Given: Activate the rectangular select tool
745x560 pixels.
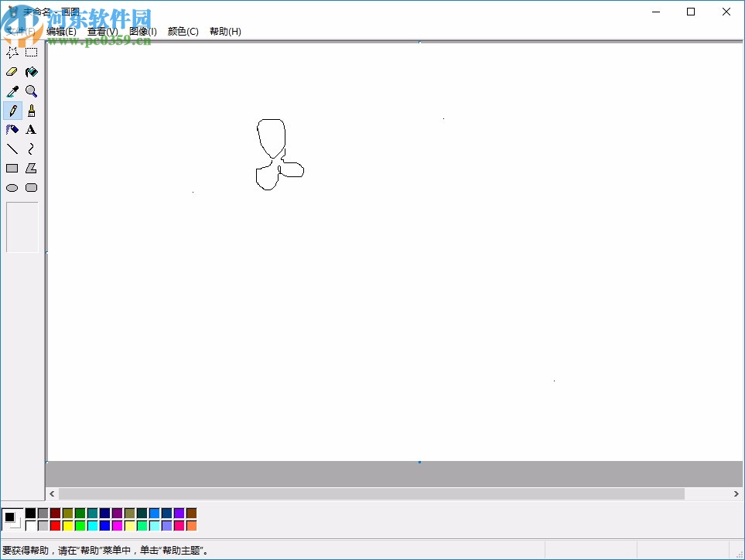Looking at the screenshot, I should (31, 53).
